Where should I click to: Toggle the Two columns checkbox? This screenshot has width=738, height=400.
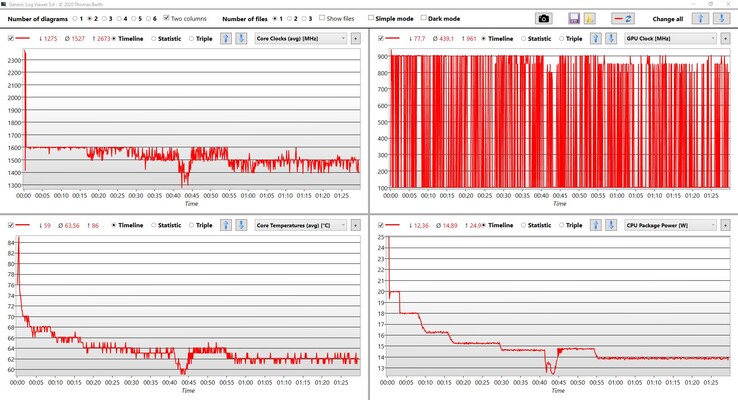(x=165, y=18)
